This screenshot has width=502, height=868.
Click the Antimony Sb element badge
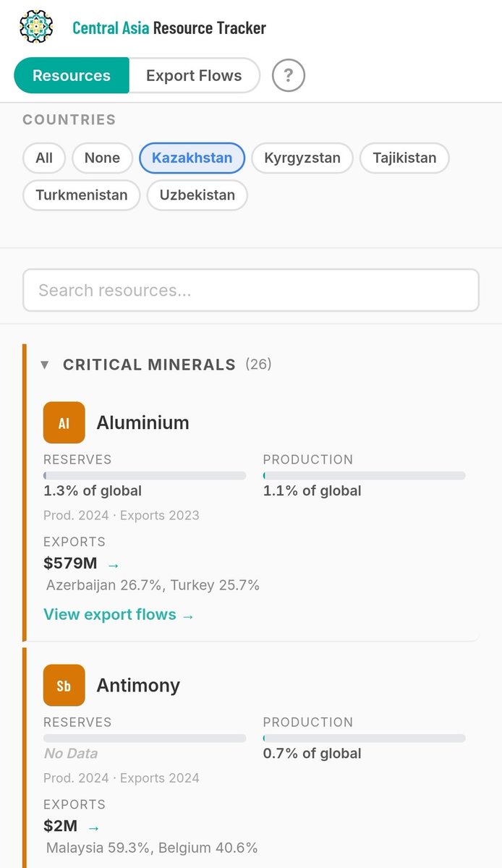tap(64, 685)
